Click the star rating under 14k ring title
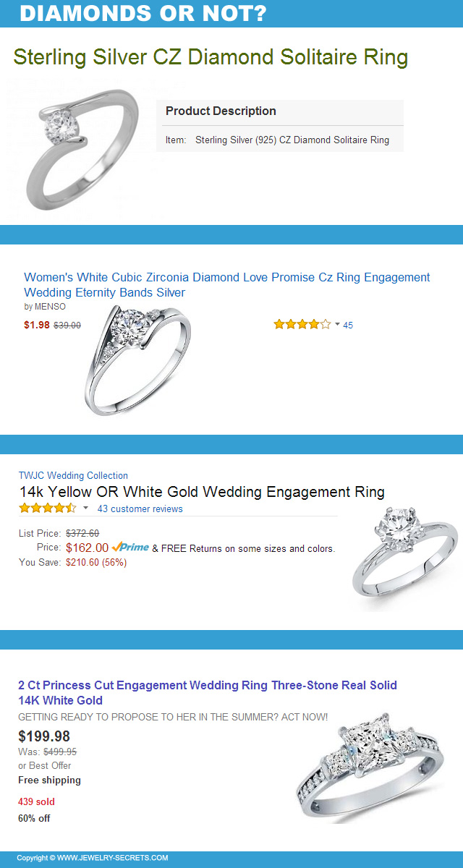463x868 pixels. pyautogui.click(x=47, y=509)
